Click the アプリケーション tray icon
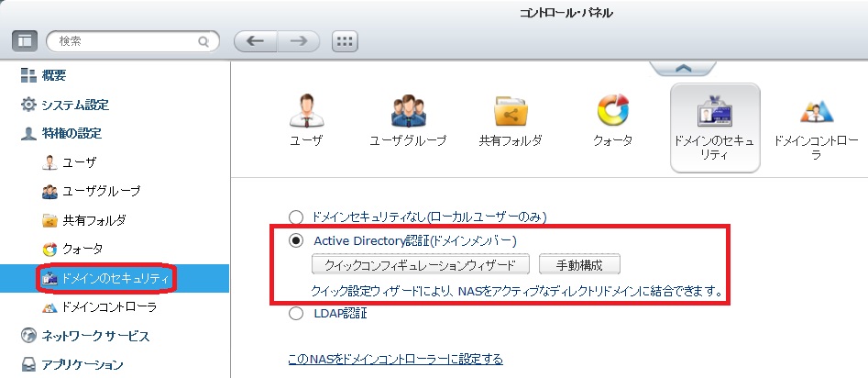Screen dimensions: 868x378 (28, 365)
